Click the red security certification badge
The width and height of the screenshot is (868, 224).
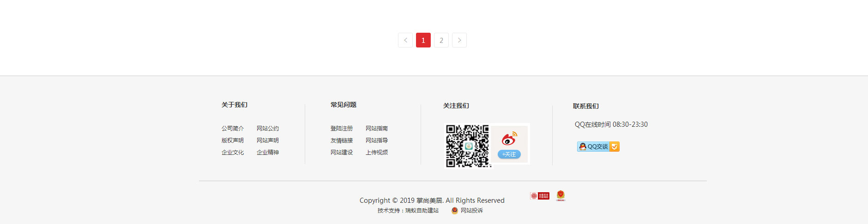pos(540,196)
